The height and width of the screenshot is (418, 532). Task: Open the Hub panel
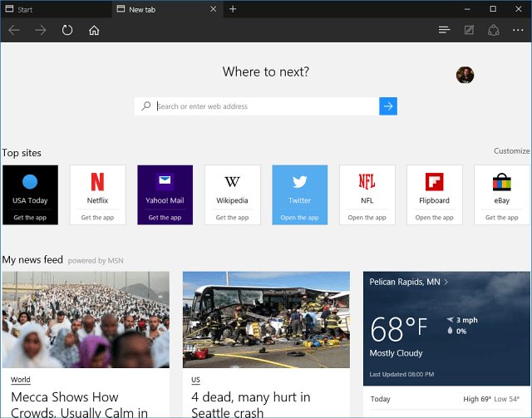(x=444, y=30)
